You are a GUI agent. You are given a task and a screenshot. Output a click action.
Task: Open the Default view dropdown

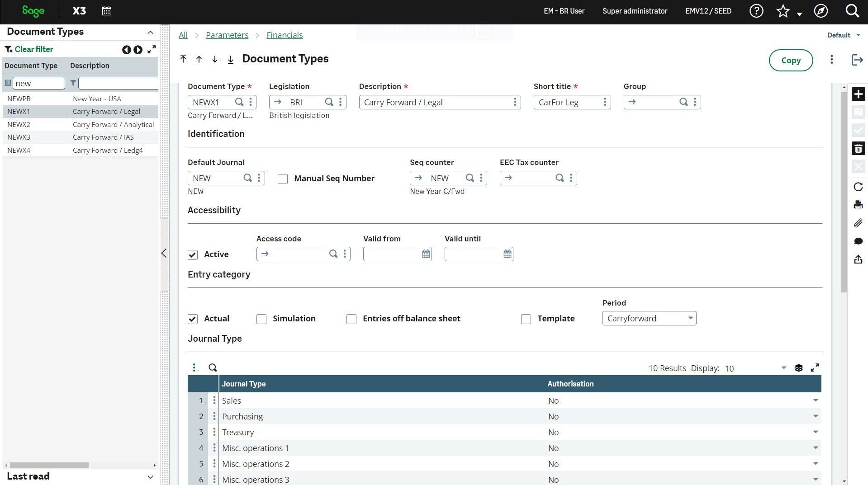click(x=843, y=35)
